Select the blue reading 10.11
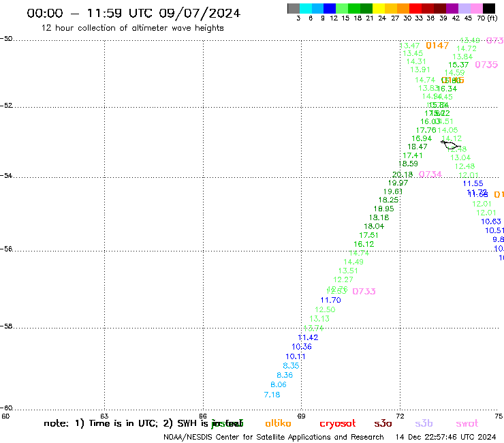 tap(296, 356)
